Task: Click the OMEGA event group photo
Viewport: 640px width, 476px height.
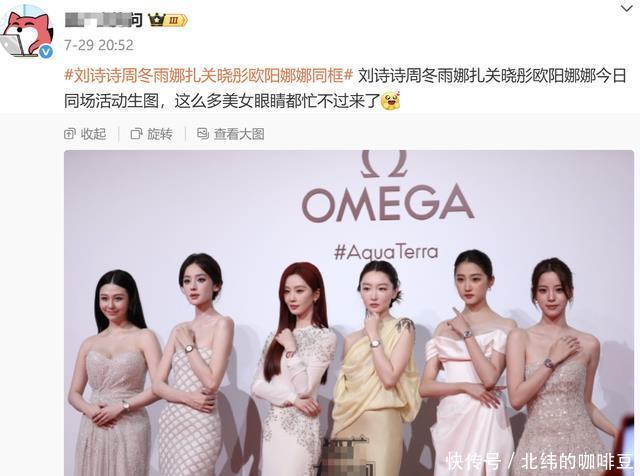Action: coord(349,313)
